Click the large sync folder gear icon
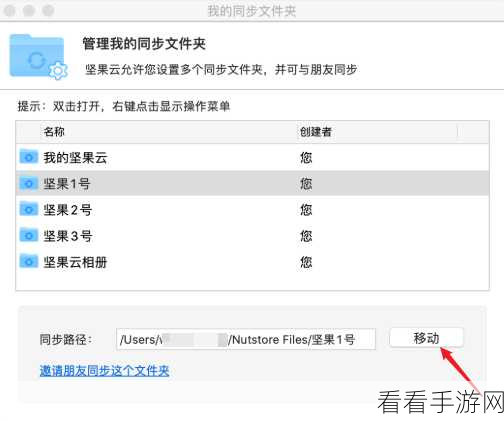Image resolution: width=504 pixels, height=421 pixels. click(38, 57)
